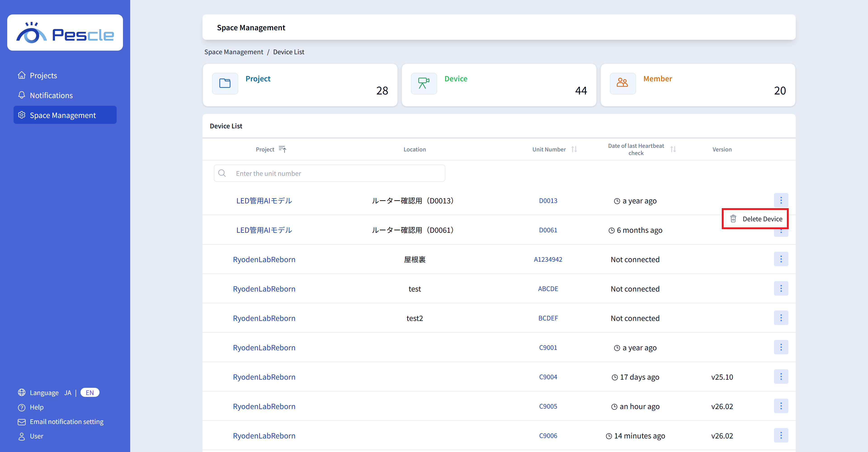Click RyodenLabReborn project for ABCDE
868x452 pixels.
264,289
